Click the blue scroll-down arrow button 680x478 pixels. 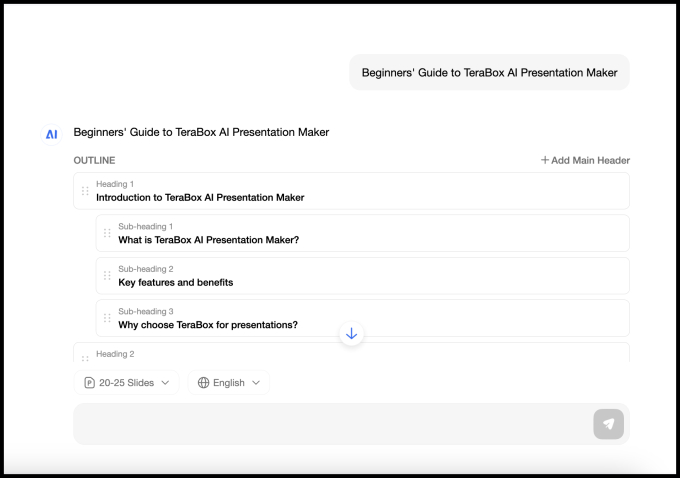(351, 334)
